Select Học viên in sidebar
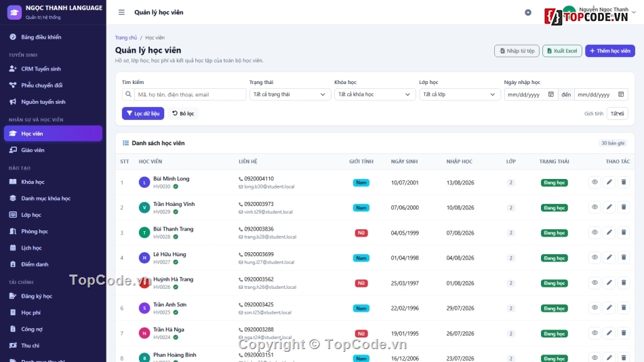Viewport: 644px width, 362px height. [53, 134]
